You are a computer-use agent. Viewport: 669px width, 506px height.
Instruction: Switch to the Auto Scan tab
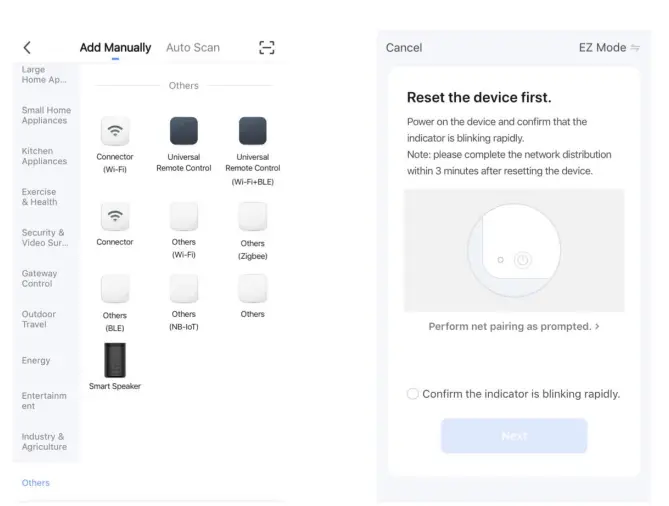[x=193, y=48]
